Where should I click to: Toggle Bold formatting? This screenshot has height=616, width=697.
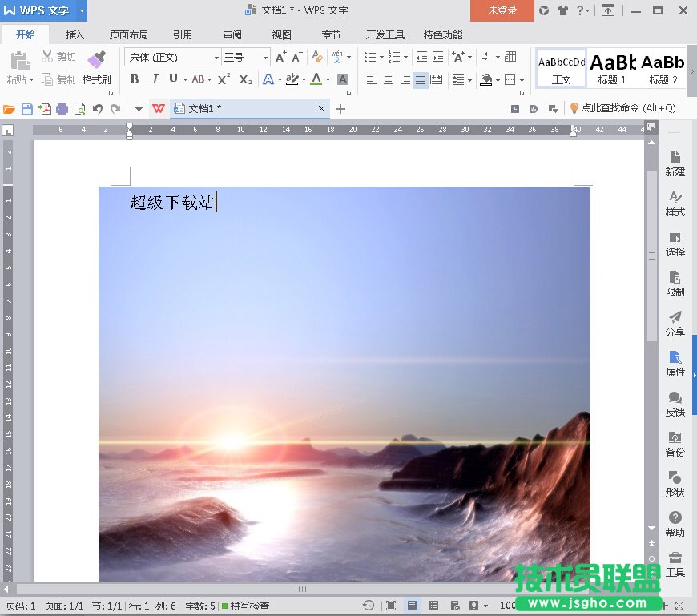click(x=135, y=79)
